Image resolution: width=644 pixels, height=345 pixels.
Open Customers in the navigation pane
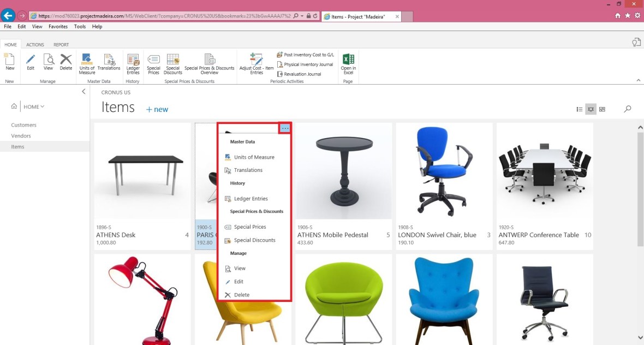(24, 125)
